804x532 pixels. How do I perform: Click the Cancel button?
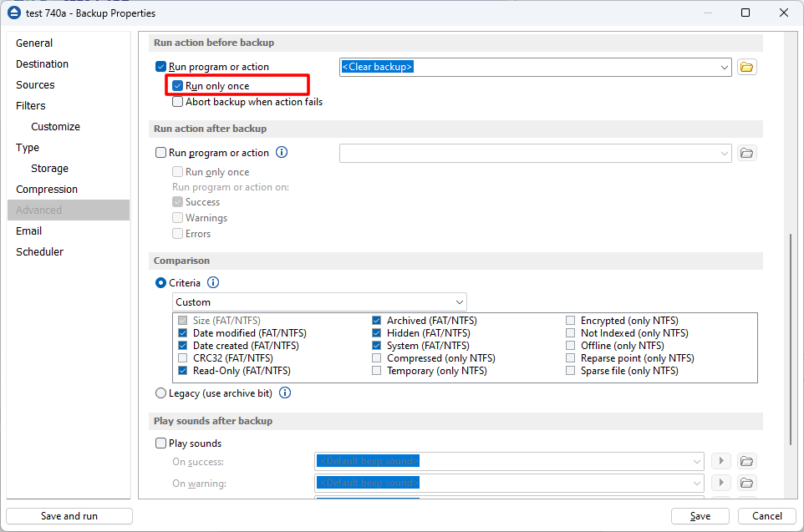[x=766, y=516]
